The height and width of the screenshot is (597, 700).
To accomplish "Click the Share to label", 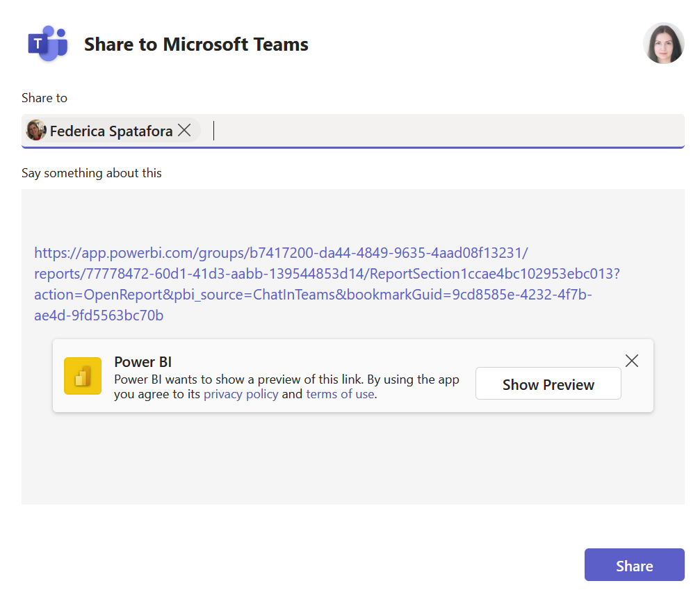I will pyautogui.click(x=44, y=98).
